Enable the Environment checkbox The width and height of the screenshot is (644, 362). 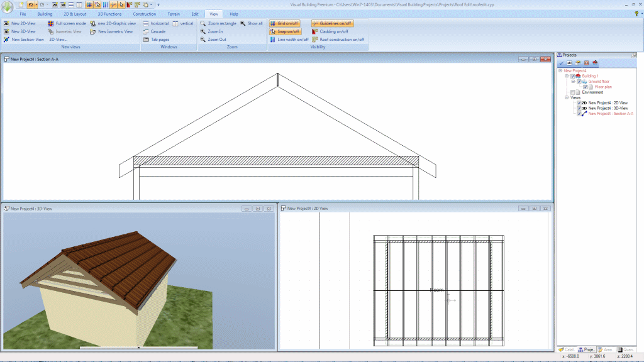(x=572, y=92)
